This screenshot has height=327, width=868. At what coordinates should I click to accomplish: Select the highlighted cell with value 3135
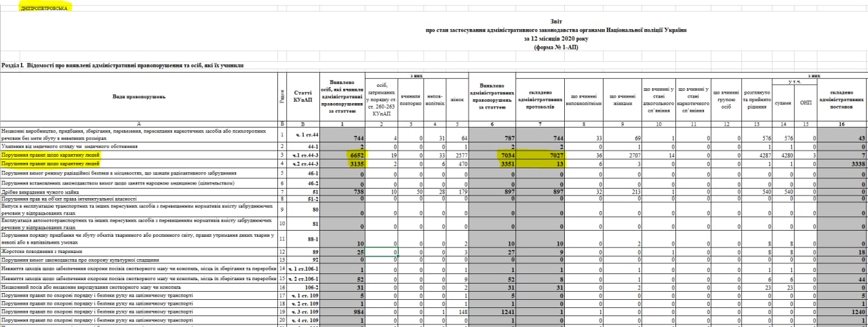pyautogui.click(x=342, y=163)
